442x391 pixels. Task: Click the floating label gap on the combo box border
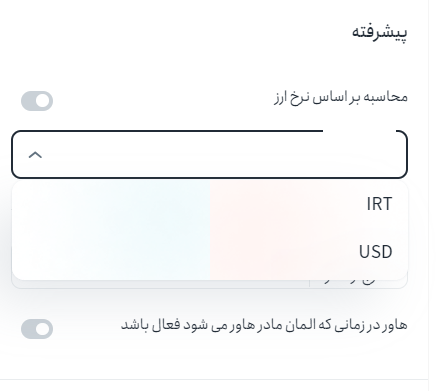coord(359,131)
